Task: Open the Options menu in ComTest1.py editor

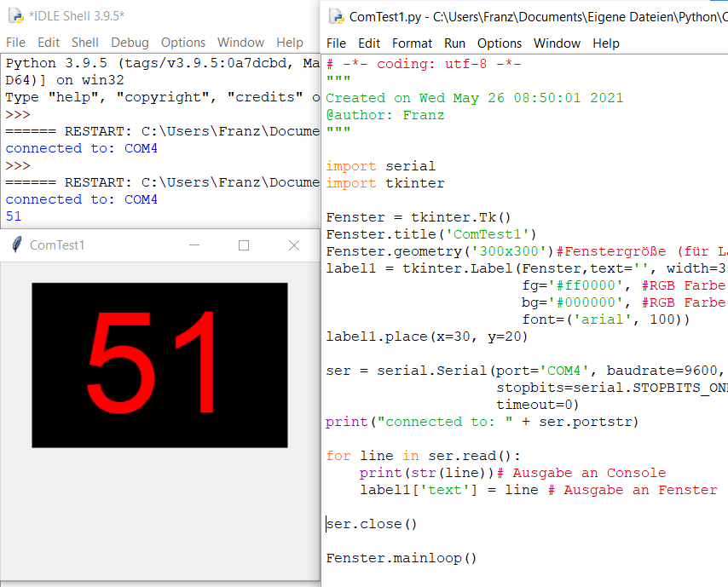Action: (499, 43)
